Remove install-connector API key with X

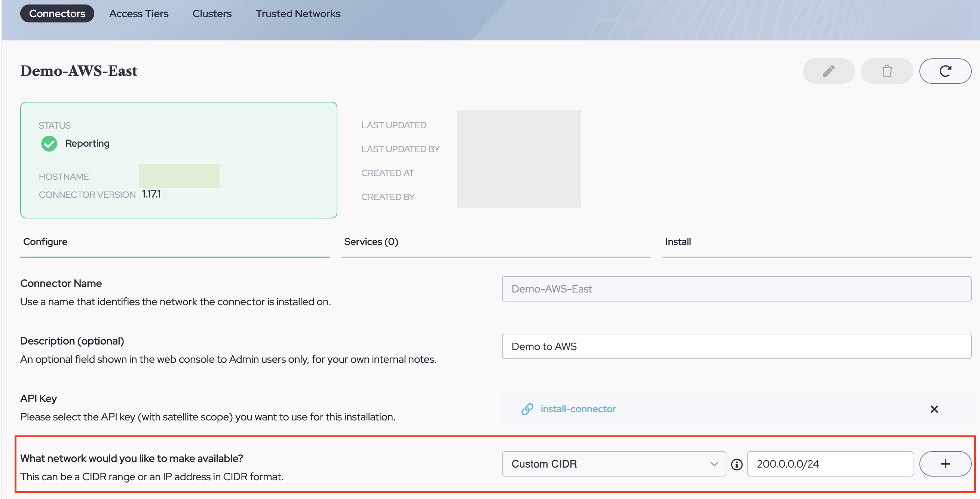coord(934,409)
